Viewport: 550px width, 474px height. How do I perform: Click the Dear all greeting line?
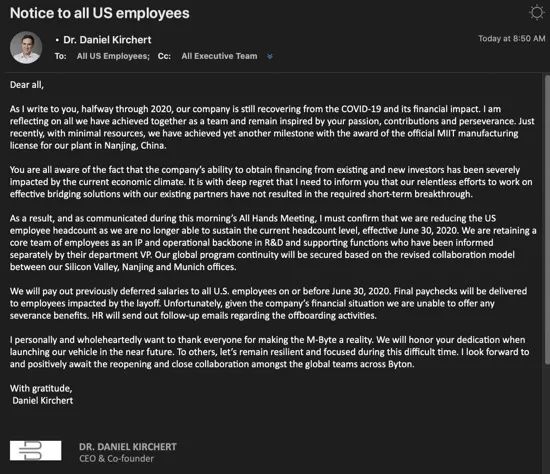[27, 85]
